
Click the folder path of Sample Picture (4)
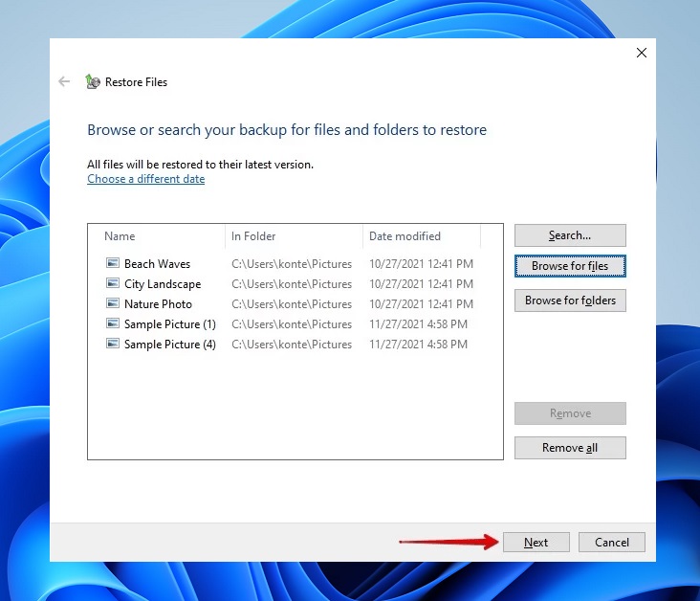point(292,345)
